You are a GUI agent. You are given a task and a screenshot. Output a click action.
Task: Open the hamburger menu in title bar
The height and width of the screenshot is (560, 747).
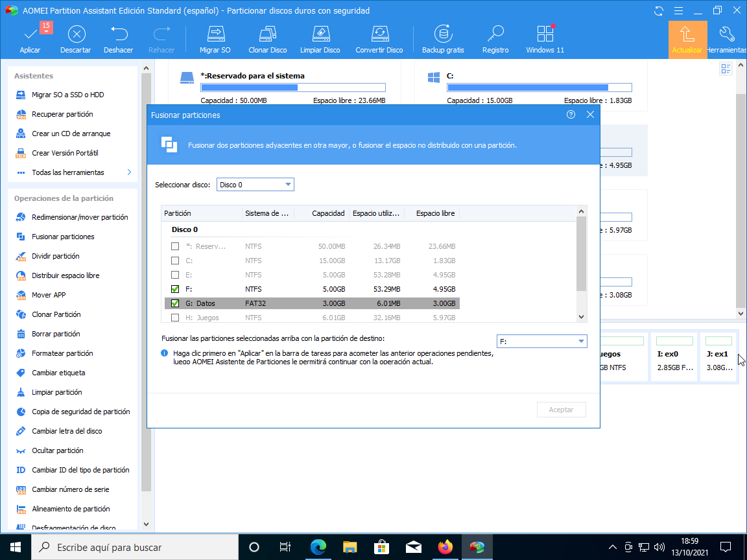click(x=679, y=11)
